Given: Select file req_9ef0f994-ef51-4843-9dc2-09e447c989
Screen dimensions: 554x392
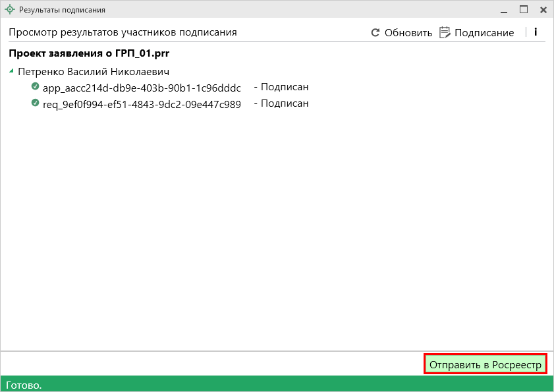Looking at the screenshot, I should point(142,104).
